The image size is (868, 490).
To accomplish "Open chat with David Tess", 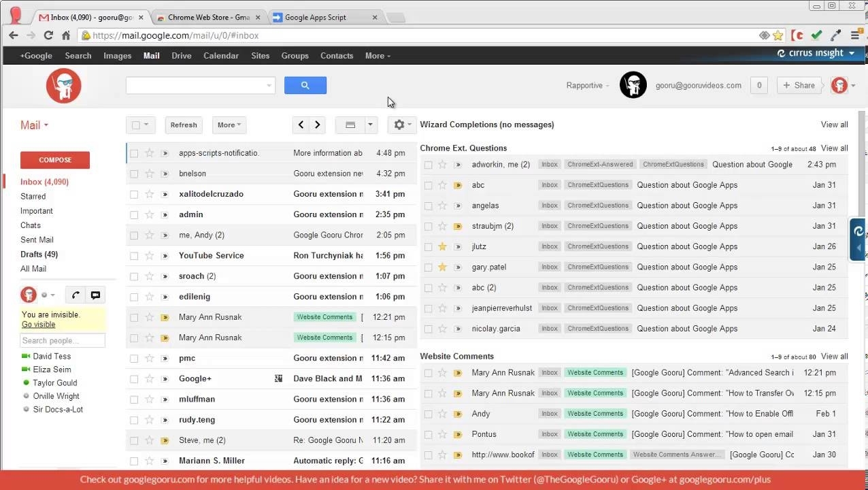I will click(52, 357).
